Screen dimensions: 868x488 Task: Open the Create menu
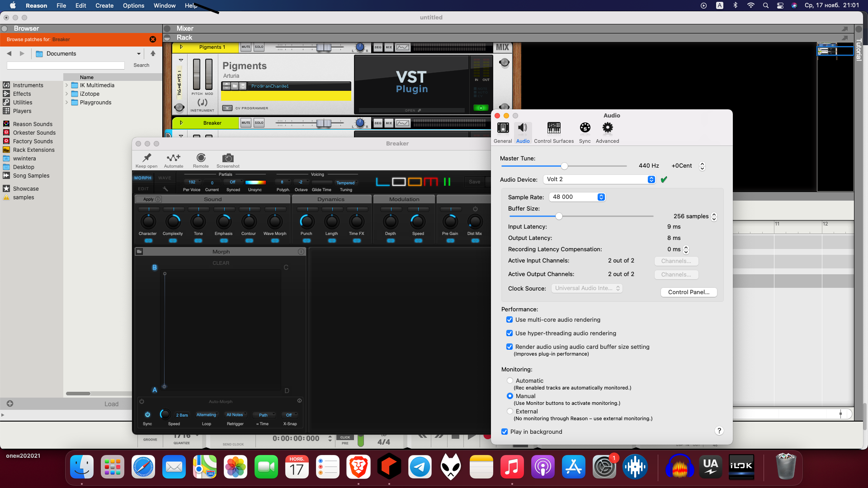pyautogui.click(x=104, y=5)
